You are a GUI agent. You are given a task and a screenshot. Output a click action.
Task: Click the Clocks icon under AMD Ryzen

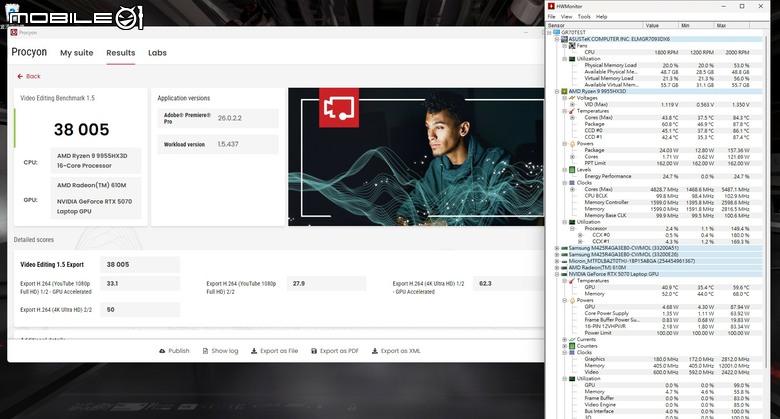(x=572, y=183)
